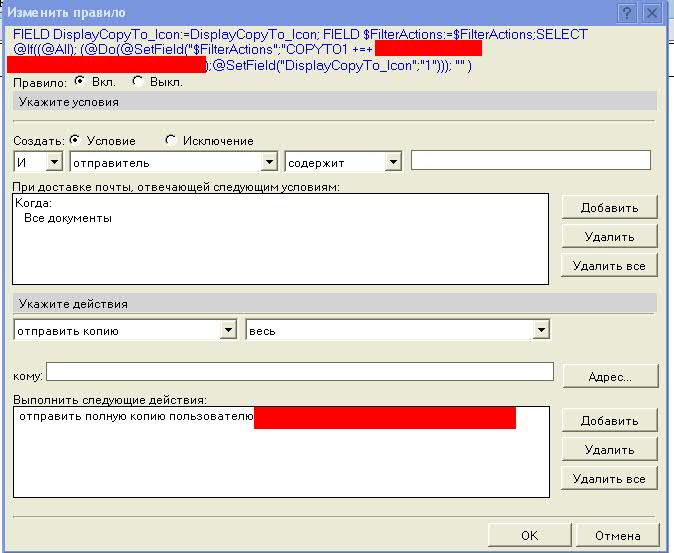The height and width of the screenshot is (553, 674).
Task: Confirm rule with the OK button
Action: 529,536
